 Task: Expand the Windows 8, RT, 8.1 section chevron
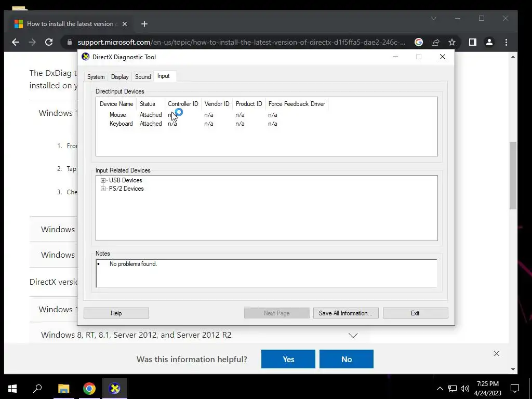click(353, 335)
